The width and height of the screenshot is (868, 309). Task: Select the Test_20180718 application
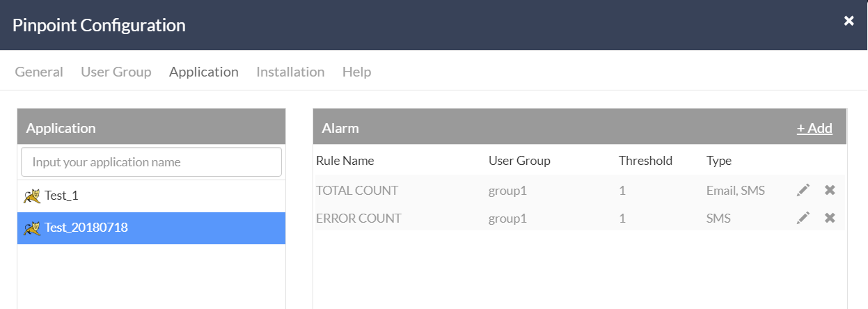coord(151,228)
